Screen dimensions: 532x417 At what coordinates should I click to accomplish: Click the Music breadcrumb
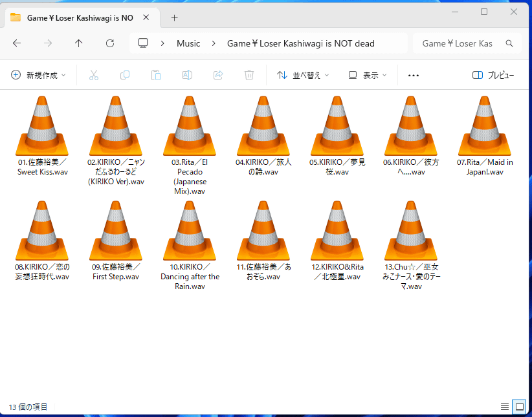[x=188, y=43]
